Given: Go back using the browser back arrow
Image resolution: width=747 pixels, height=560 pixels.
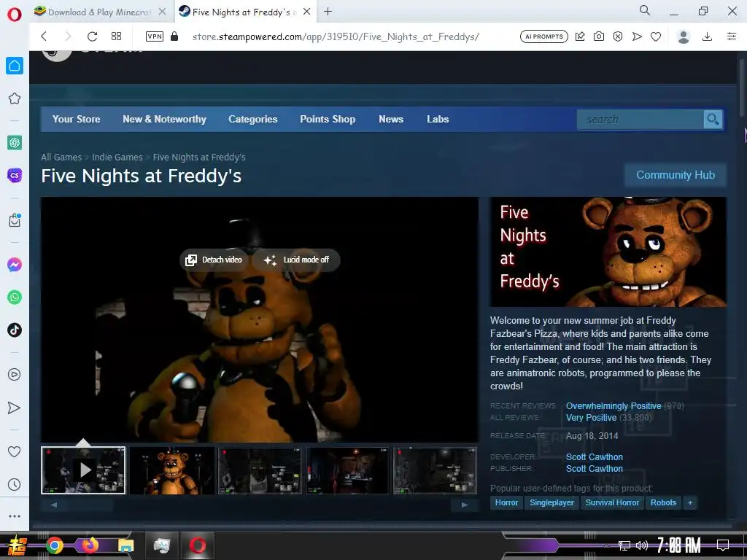Looking at the screenshot, I should click(x=44, y=36).
